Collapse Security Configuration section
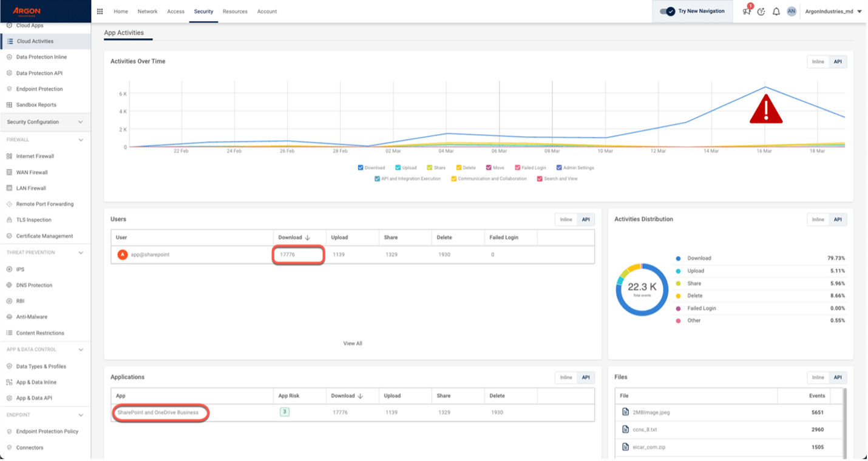Image resolution: width=868 pixels, height=461 pixels. [x=80, y=122]
